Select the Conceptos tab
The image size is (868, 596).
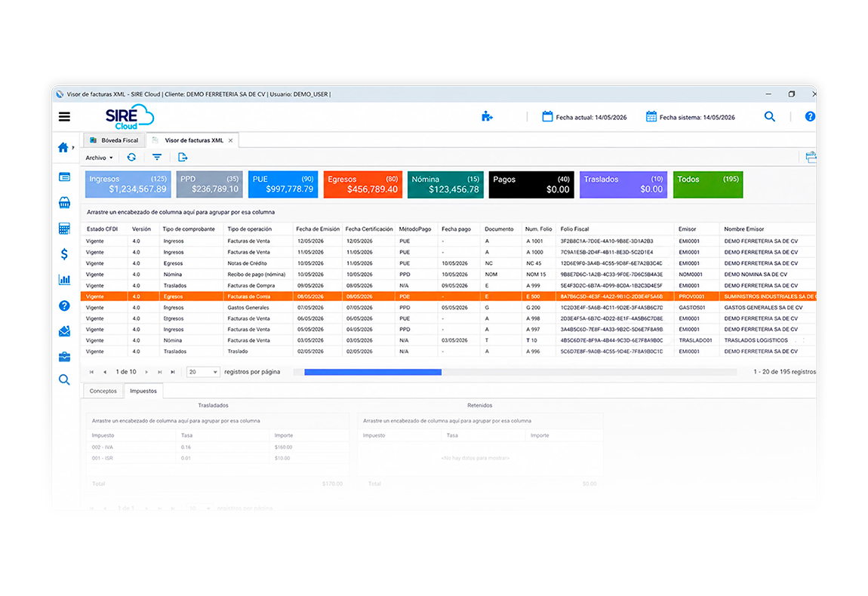tap(103, 391)
